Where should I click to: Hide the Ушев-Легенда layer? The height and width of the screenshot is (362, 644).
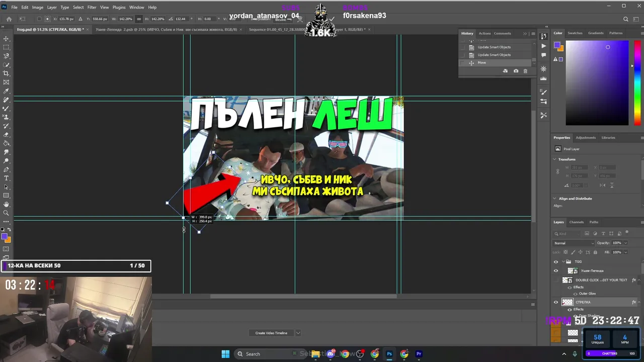pos(556,270)
